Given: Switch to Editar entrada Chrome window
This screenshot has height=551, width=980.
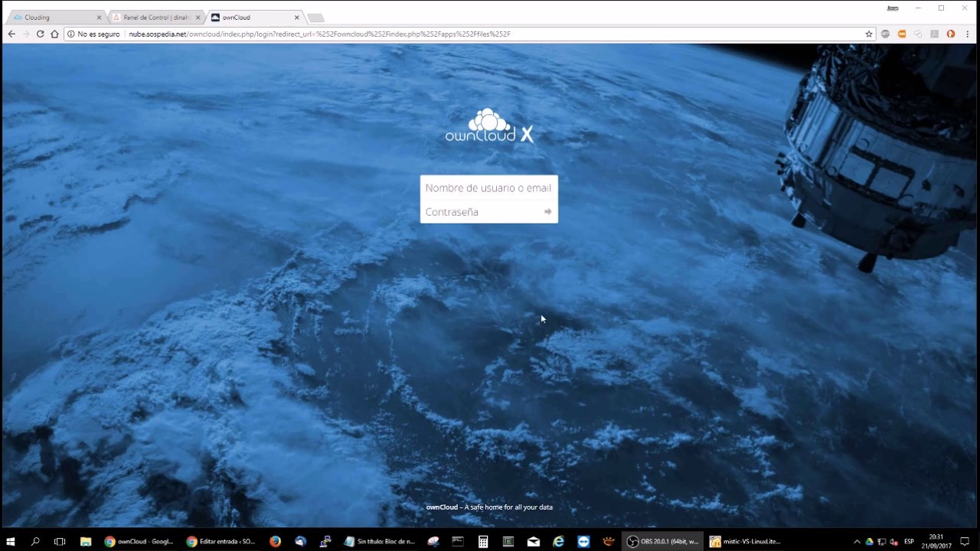Looking at the screenshot, I should pyautogui.click(x=221, y=541).
